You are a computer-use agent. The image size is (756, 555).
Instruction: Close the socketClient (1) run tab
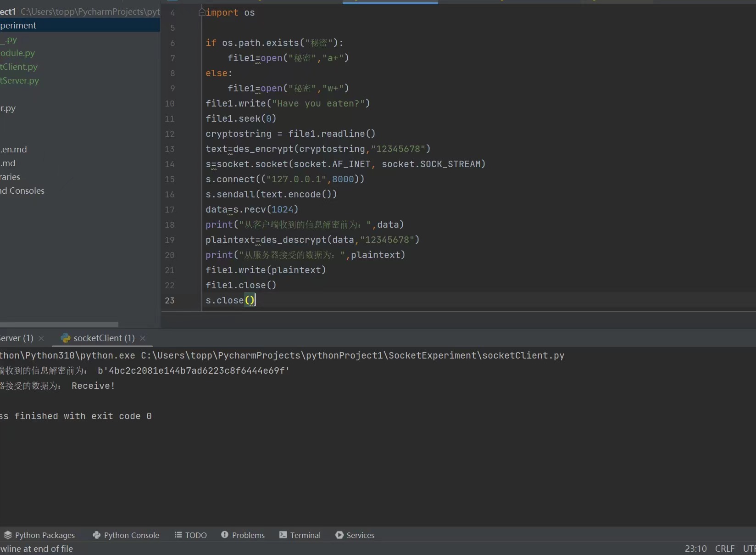pos(143,338)
